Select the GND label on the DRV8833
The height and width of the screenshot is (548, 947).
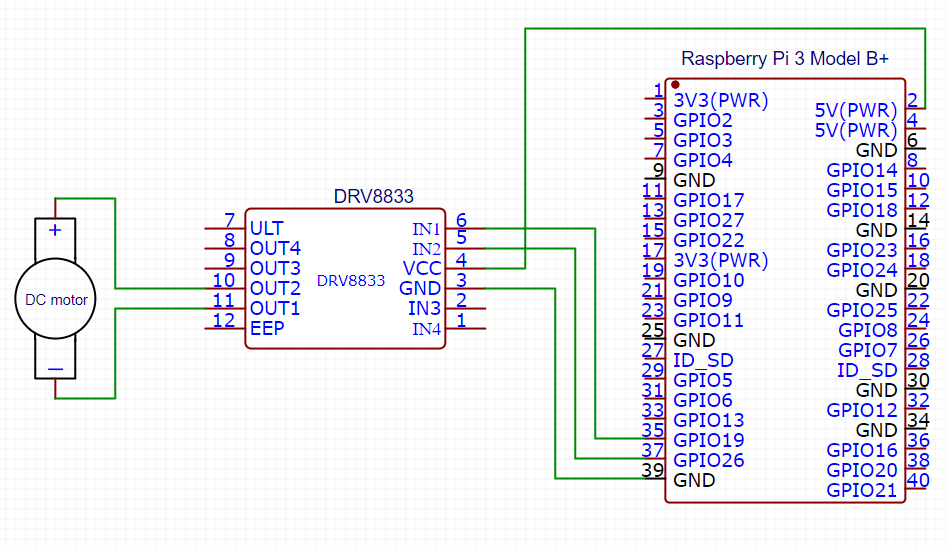(x=420, y=289)
